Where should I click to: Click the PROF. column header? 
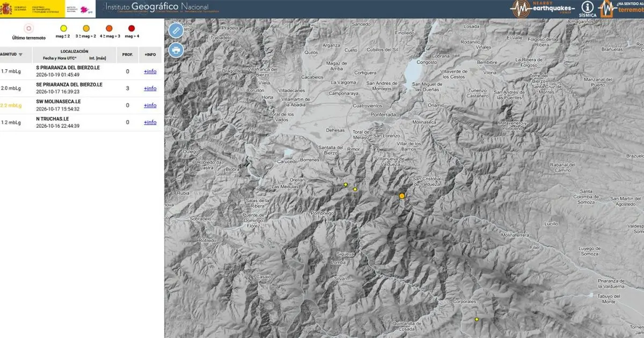128,54
